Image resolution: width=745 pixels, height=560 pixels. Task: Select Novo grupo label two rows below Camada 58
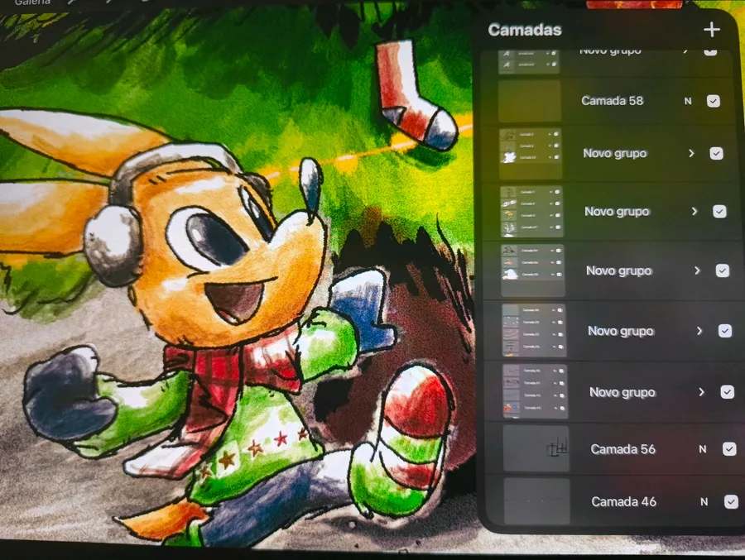click(617, 212)
